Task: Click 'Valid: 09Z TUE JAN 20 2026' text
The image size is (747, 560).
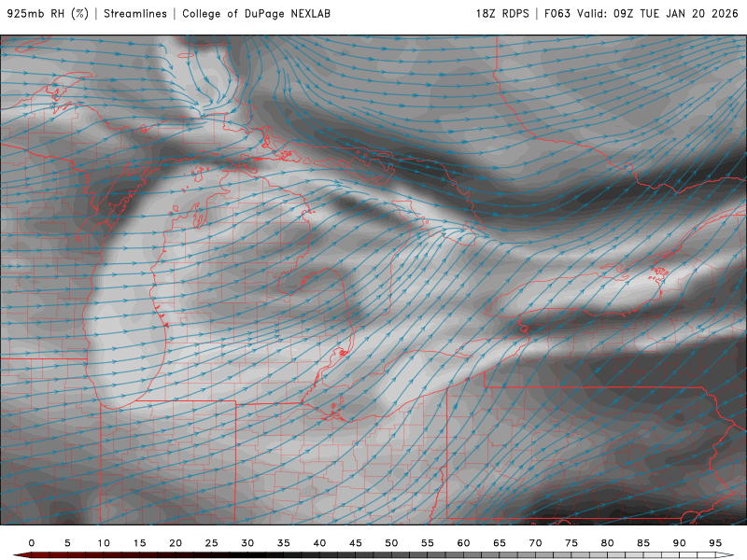Action: point(658,14)
